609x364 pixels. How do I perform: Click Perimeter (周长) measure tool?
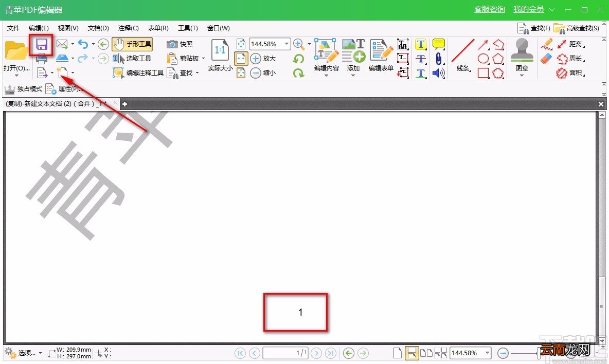click(570, 59)
